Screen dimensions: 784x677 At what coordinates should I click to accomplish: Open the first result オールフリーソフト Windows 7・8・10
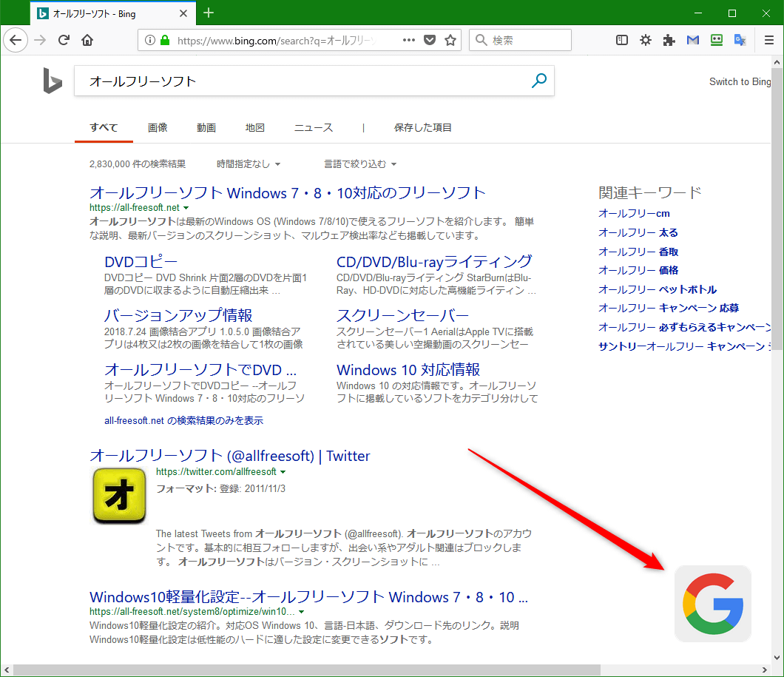(288, 193)
